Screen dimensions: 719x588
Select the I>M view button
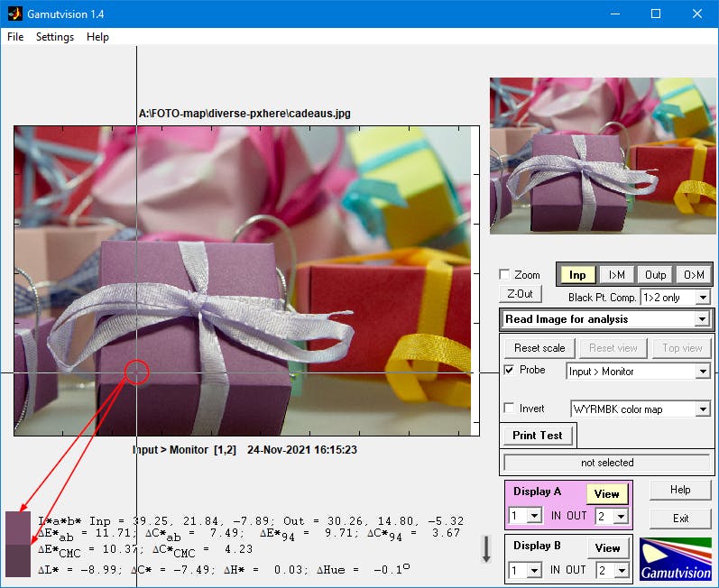(x=616, y=275)
